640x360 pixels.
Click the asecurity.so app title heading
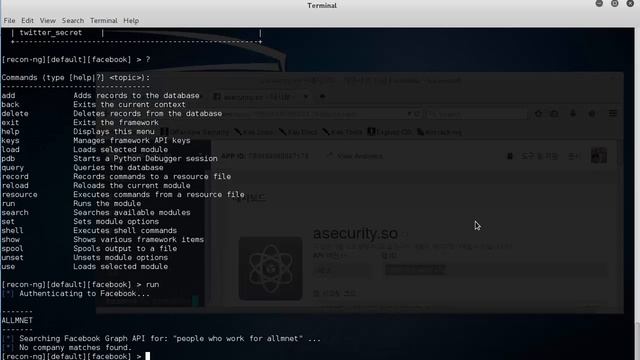(355, 233)
